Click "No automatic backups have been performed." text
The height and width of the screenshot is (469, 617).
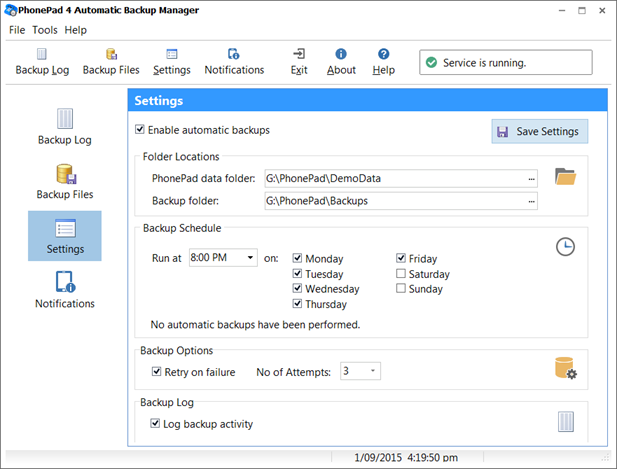pyautogui.click(x=255, y=325)
